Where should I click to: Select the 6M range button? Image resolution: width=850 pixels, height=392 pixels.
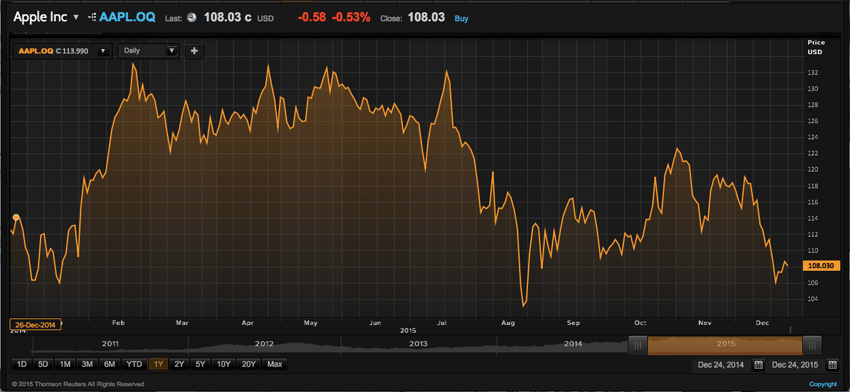110,364
